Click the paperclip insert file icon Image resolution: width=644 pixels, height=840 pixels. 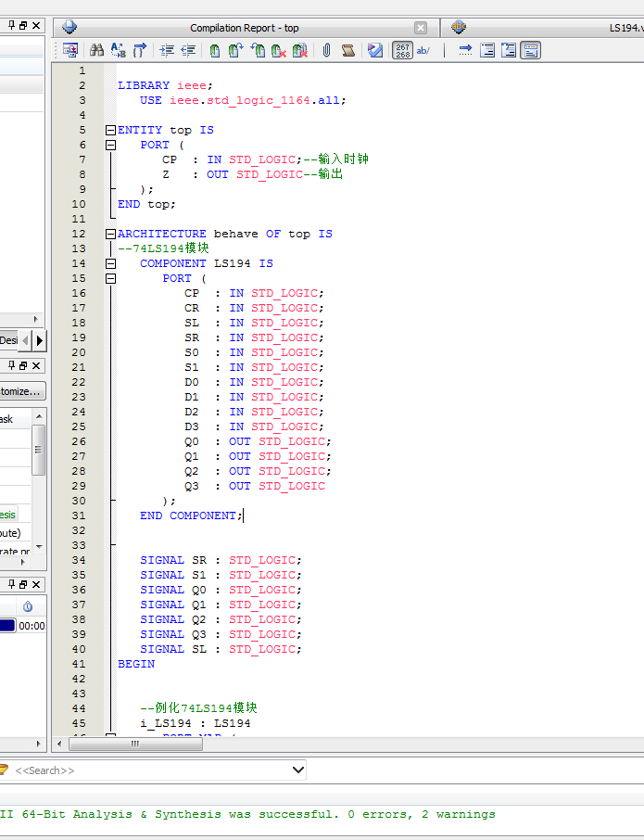(326, 50)
